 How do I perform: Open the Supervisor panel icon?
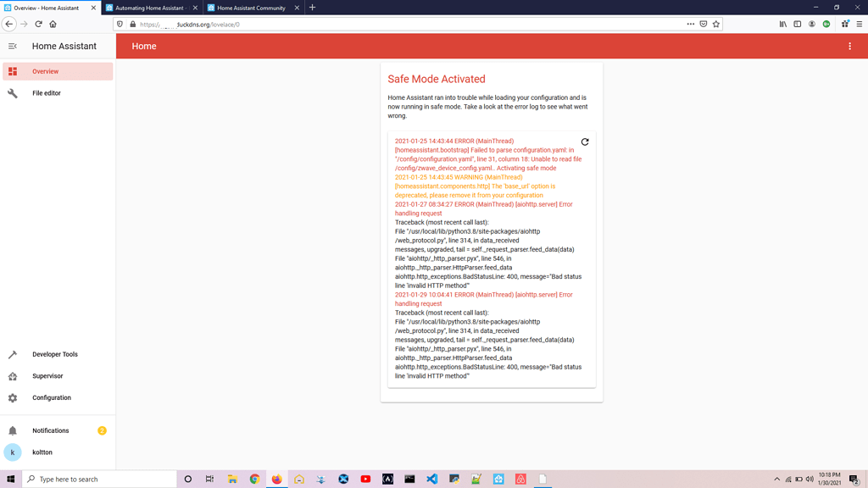coord(12,375)
